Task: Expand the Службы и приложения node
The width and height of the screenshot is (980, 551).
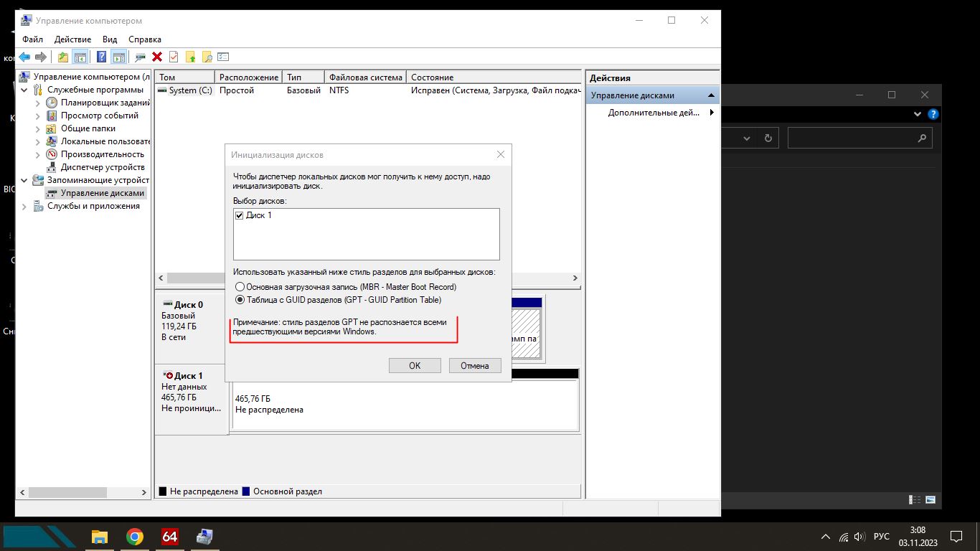Action: [25, 206]
